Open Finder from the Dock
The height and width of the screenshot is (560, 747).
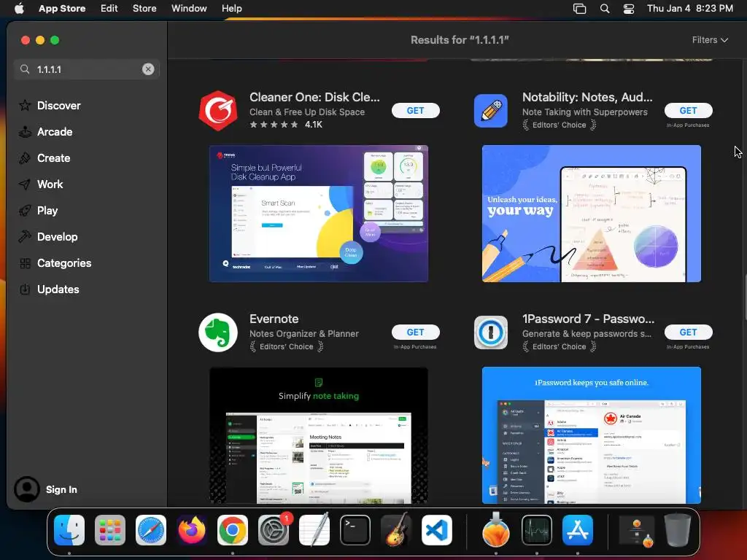click(69, 530)
